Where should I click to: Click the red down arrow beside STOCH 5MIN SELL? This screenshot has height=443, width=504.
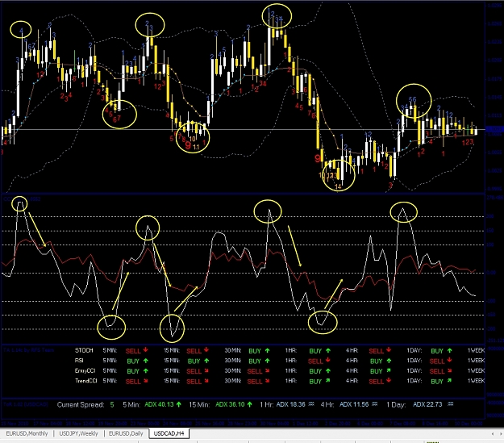[x=146, y=350]
